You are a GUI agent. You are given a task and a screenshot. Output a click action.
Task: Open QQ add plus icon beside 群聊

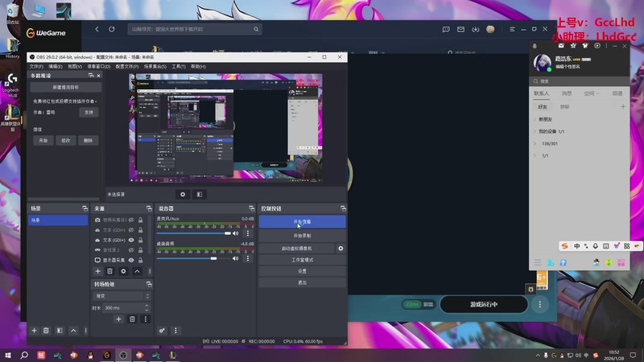(623, 107)
